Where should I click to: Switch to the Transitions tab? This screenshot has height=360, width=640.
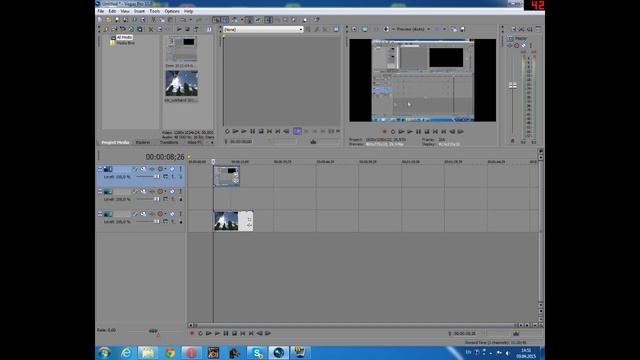coord(169,142)
